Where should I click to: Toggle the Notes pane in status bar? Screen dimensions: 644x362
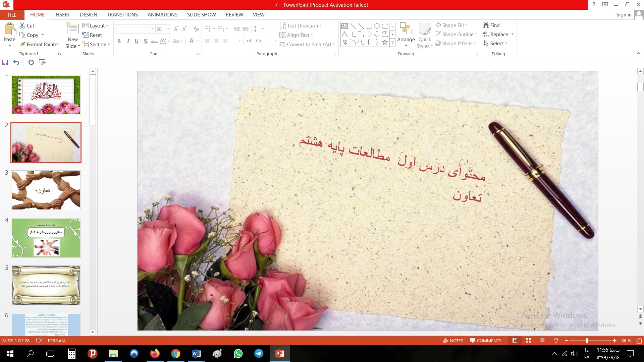coord(453,341)
